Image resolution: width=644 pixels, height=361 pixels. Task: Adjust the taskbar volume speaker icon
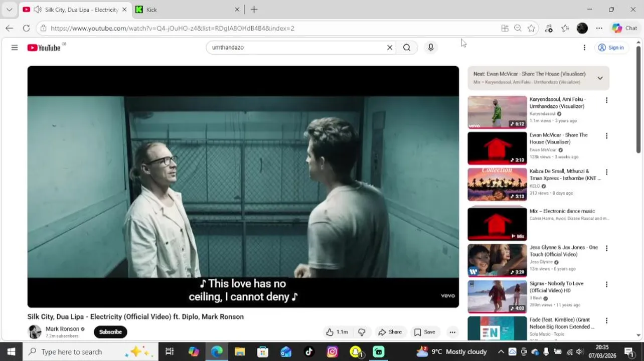579,351
